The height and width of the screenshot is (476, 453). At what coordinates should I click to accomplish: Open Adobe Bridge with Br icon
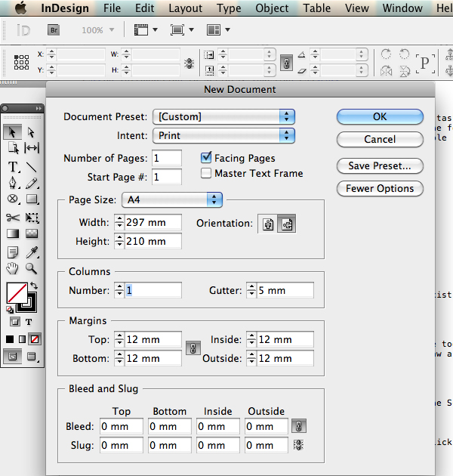click(x=54, y=30)
